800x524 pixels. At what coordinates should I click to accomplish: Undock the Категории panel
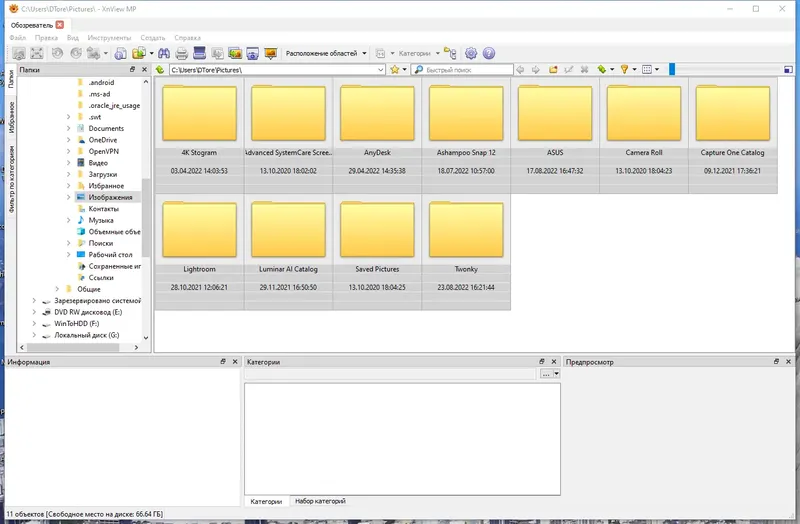click(542, 361)
